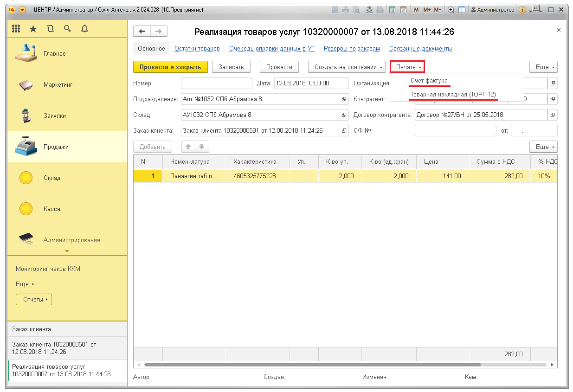Open selection icon next to Склад field
573x392 pixels.
(x=344, y=115)
